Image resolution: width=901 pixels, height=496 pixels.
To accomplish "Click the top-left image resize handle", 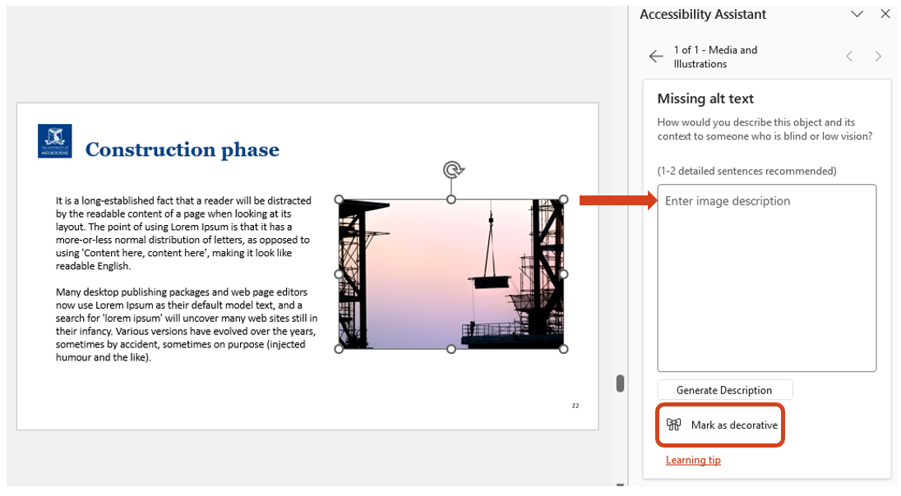I will 339,199.
